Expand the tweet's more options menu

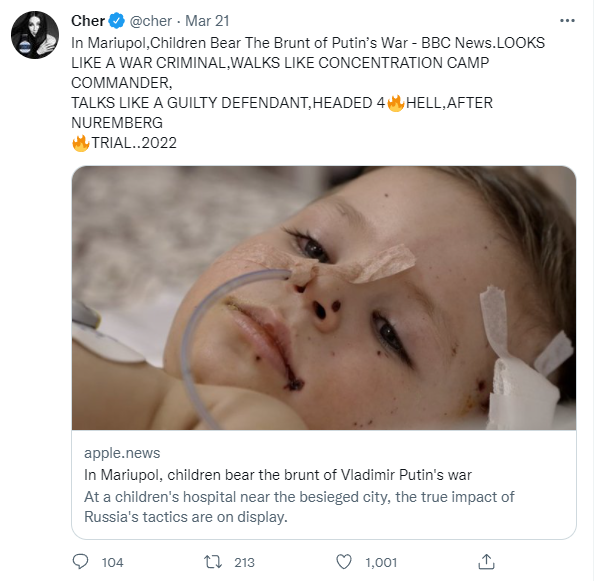pos(568,21)
